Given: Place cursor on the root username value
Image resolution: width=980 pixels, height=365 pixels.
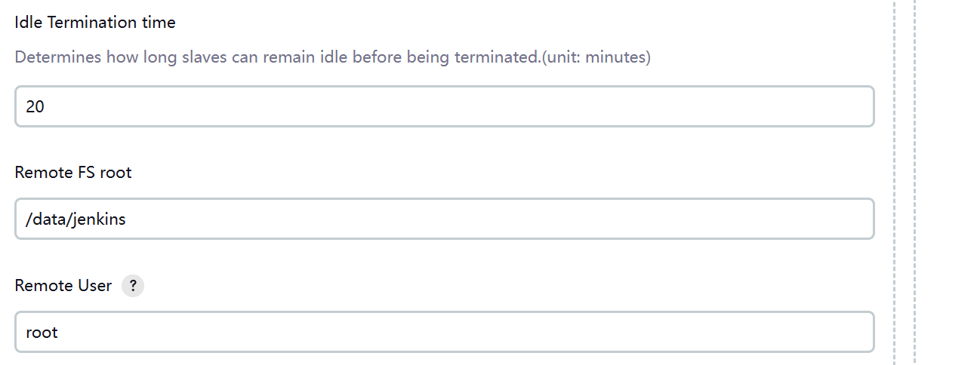Looking at the screenshot, I should click(x=42, y=333).
